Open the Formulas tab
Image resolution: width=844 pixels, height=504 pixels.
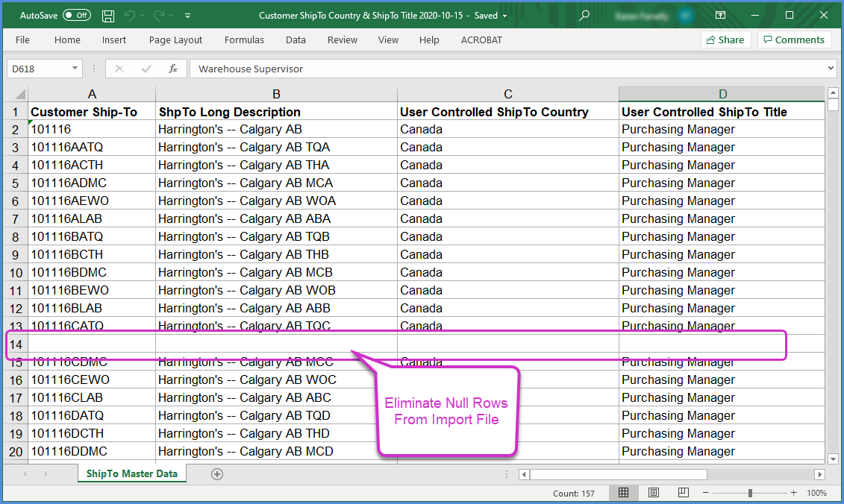[x=244, y=40]
